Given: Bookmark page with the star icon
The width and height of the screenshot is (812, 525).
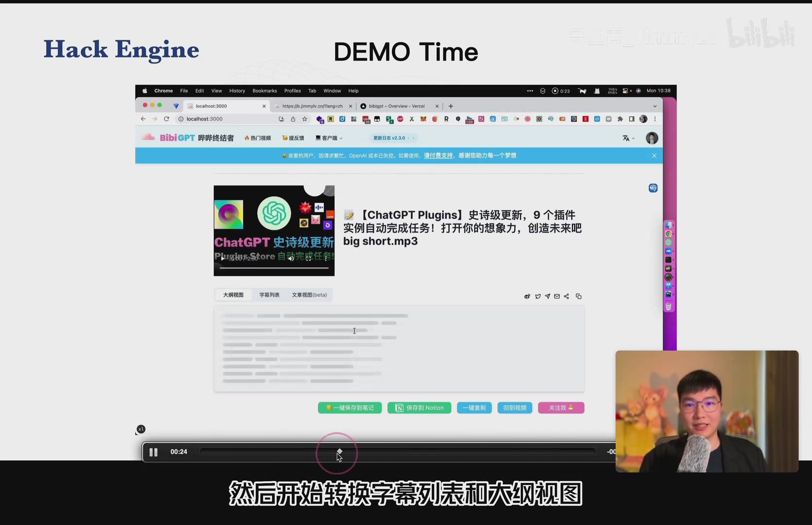Looking at the screenshot, I should (305, 119).
